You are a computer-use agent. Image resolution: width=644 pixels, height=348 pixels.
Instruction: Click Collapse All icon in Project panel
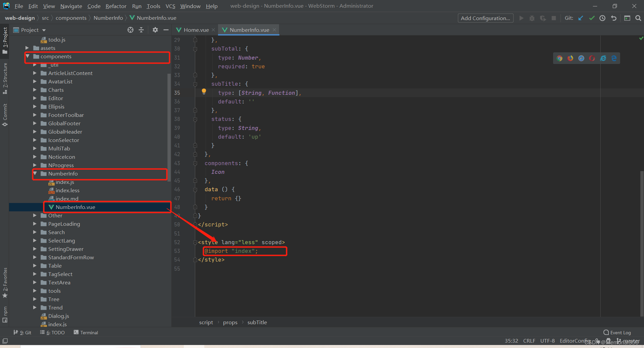[x=141, y=30]
